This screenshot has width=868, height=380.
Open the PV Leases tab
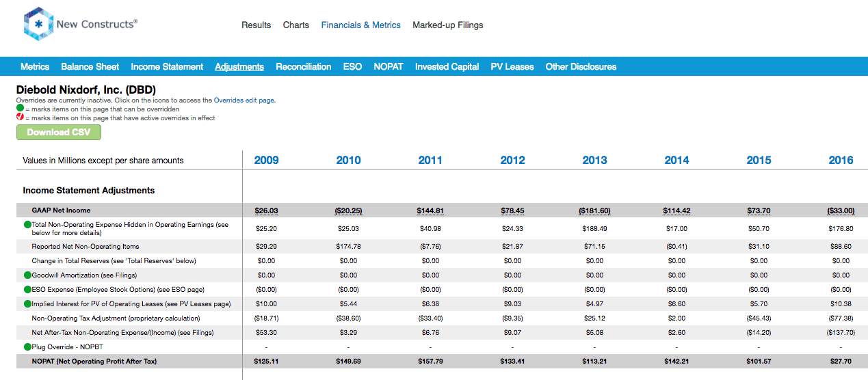(x=512, y=67)
